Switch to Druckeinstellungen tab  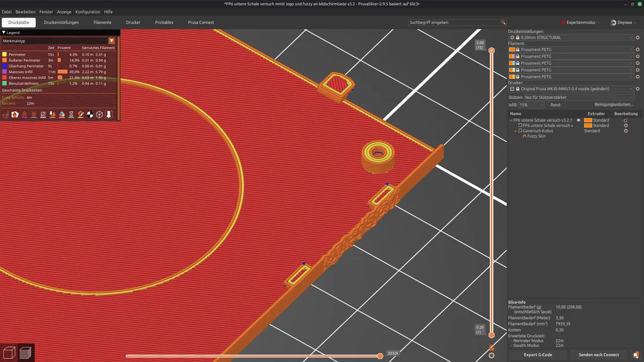coord(61,23)
